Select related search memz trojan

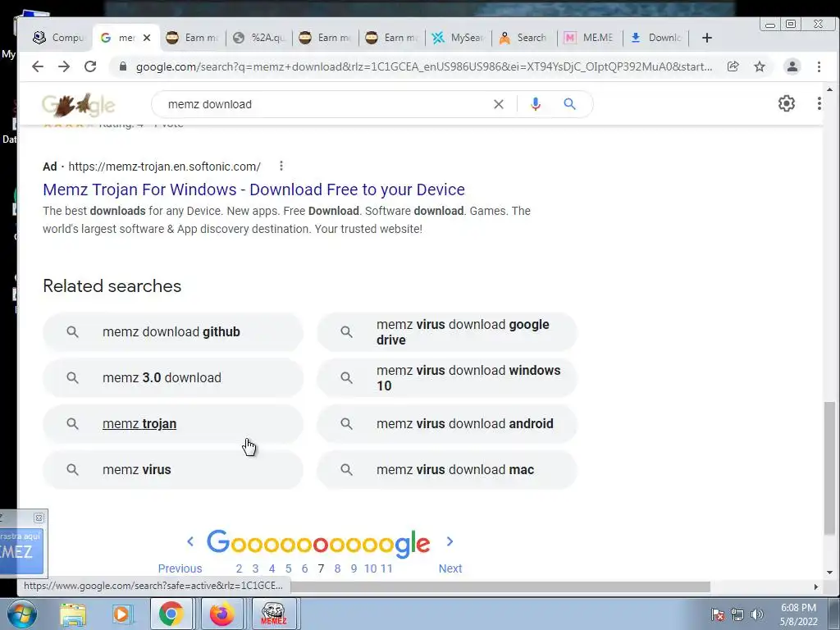point(173,424)
